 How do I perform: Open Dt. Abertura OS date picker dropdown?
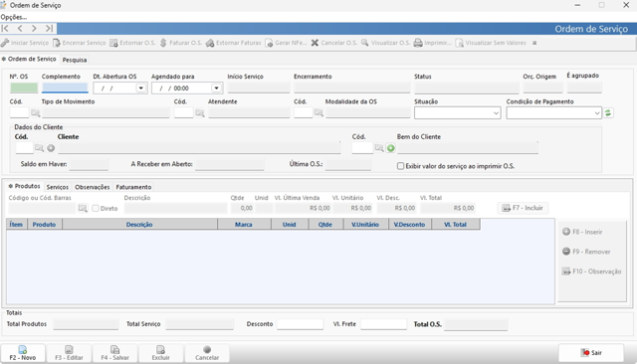pos(141,89)
